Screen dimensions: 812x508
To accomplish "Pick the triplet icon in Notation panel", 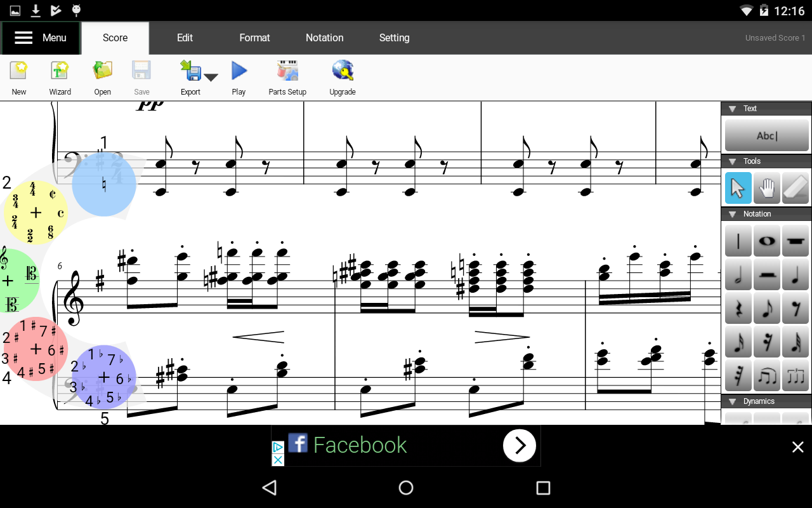I will (795, 375).
